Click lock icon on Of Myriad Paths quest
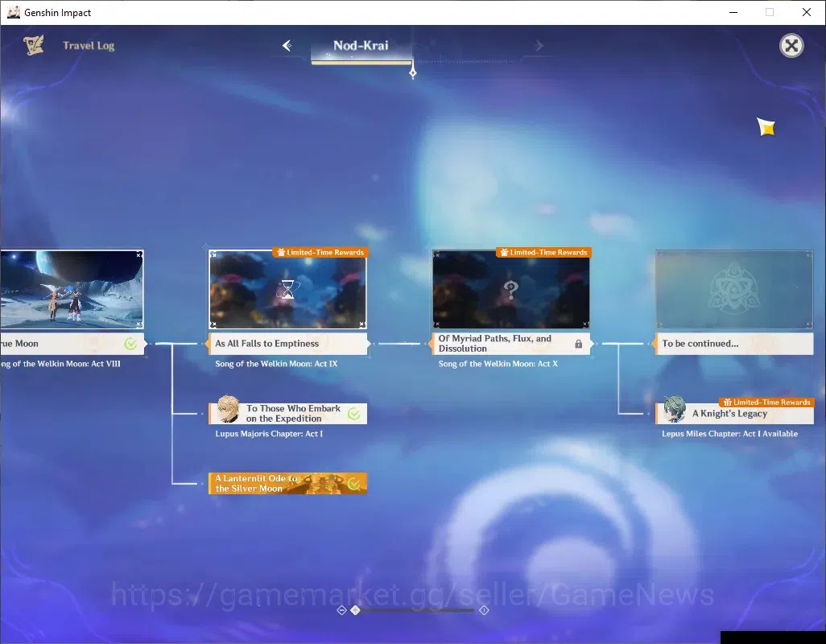Image resolution: width=826 pixels, height=644 pixels. (578, 344)
